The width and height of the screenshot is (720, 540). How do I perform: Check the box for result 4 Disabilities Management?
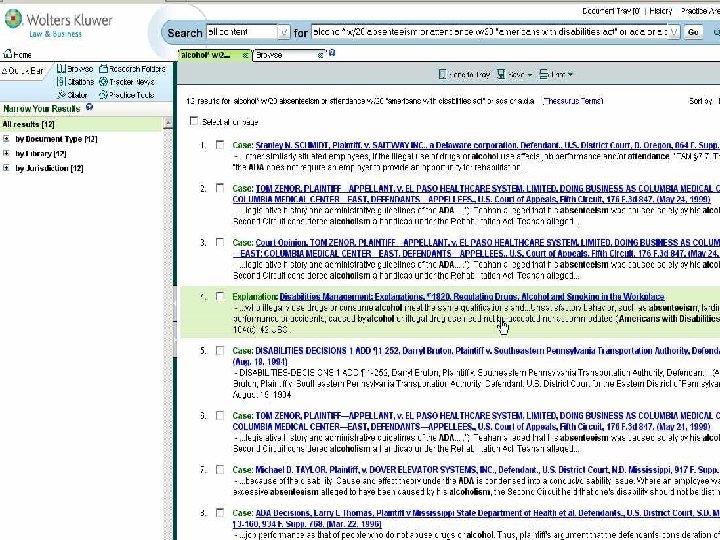point(220,297)
